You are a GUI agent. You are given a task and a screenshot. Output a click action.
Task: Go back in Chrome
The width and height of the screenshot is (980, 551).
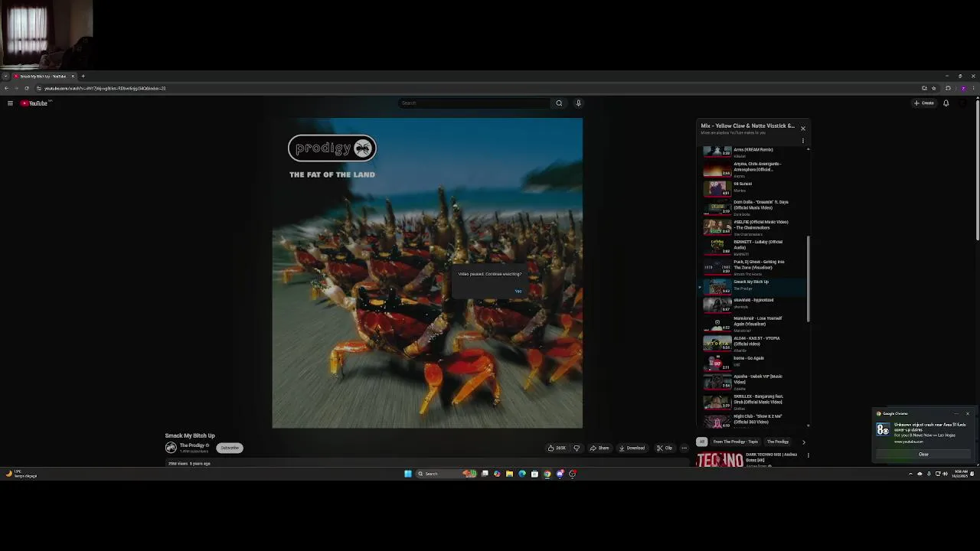tap(6, 88)
